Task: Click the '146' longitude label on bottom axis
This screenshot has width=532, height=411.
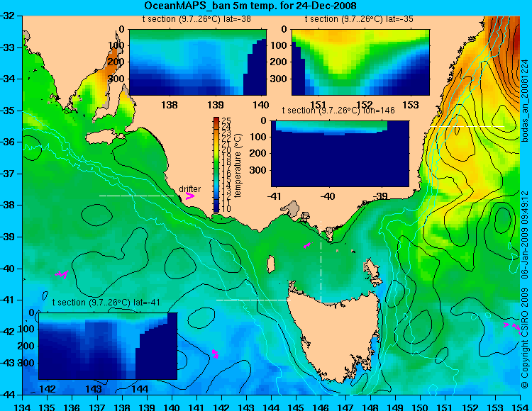Action: coord(321,407)
